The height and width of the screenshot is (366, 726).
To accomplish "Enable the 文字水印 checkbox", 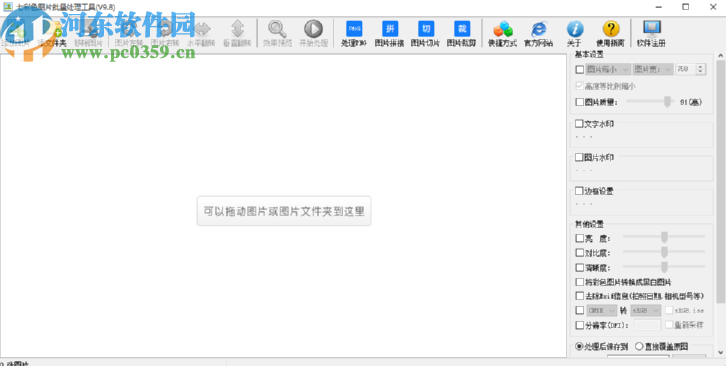I will (579, 124).
